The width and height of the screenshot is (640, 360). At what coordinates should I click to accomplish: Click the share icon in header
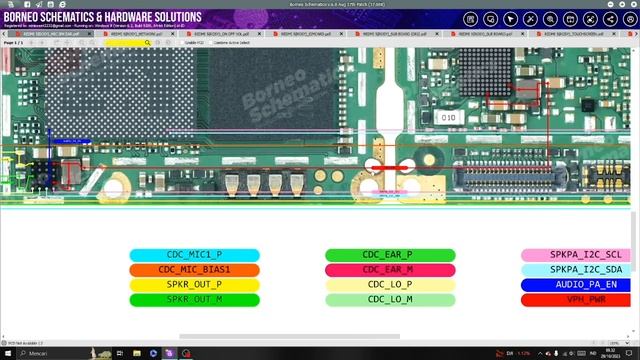(x=611, y=19)
